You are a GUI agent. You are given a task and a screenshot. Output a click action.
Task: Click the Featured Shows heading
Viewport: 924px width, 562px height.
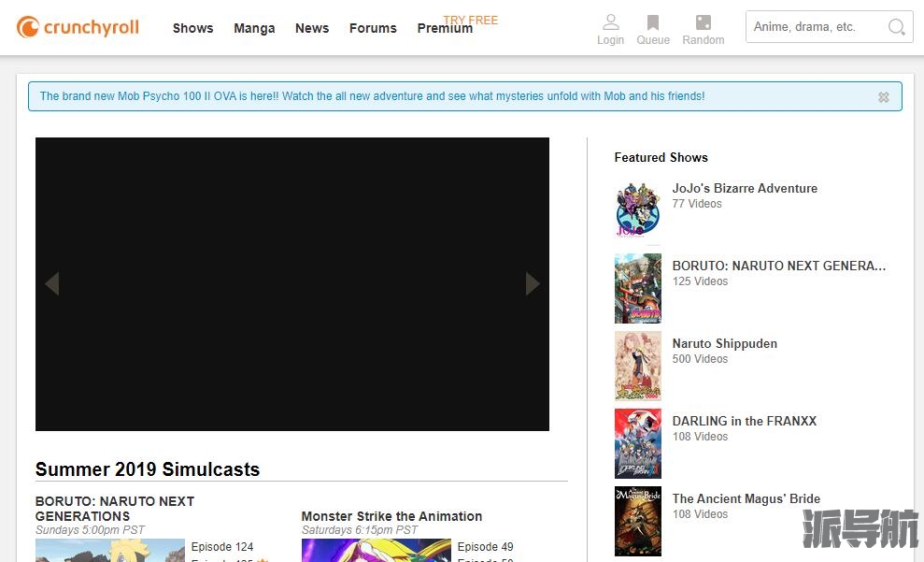[661, 157]
